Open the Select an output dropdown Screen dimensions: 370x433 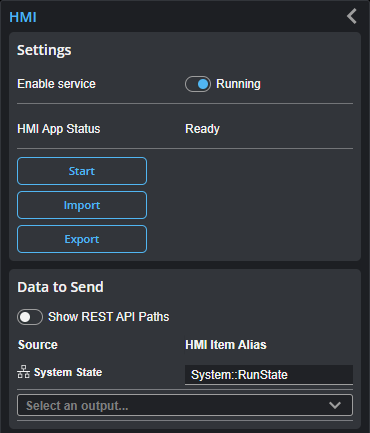click(185, 405)
